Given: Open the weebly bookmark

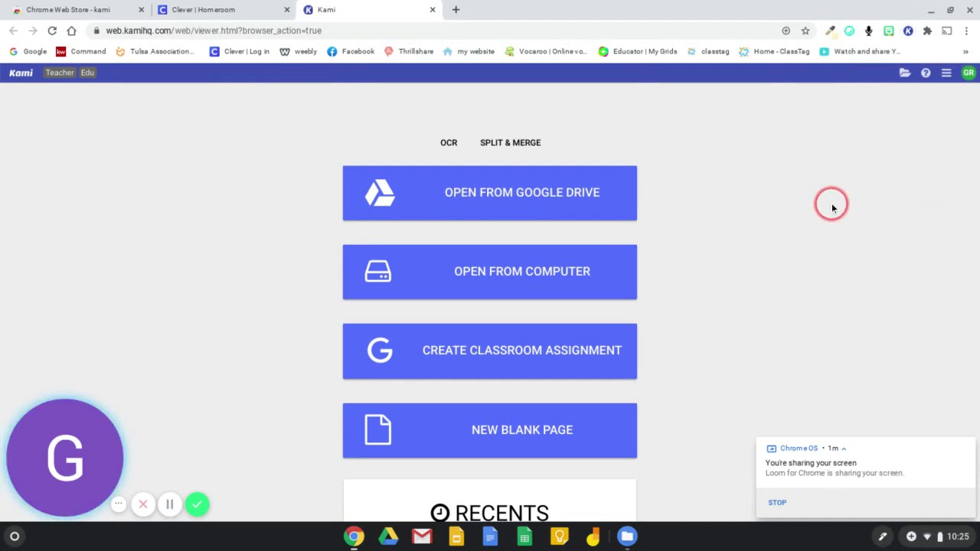Looking at the screenshot, I should click(x=299, y=51).
